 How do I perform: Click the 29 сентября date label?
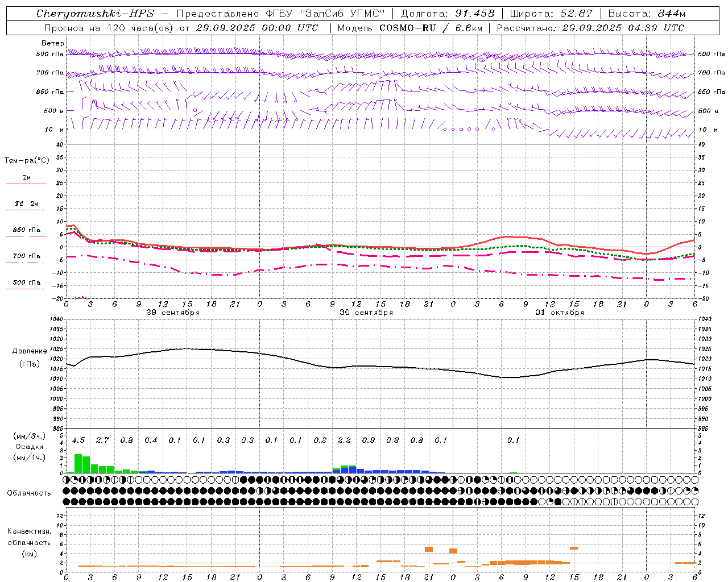click(172, 313)
